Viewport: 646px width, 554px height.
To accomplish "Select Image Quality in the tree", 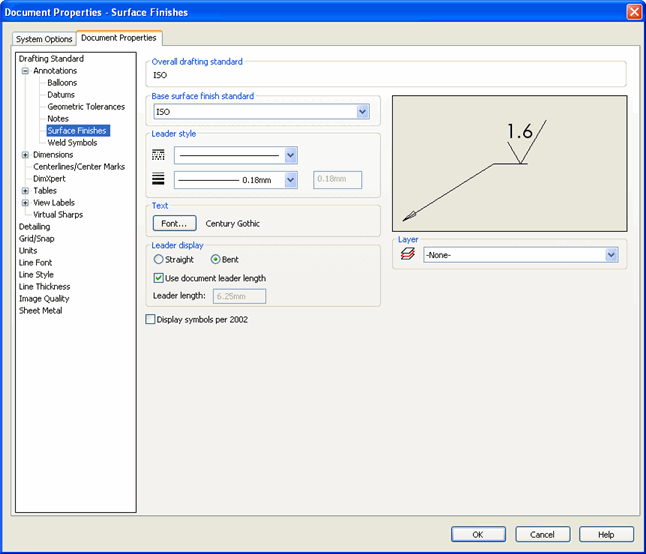I will click(44, 298).
